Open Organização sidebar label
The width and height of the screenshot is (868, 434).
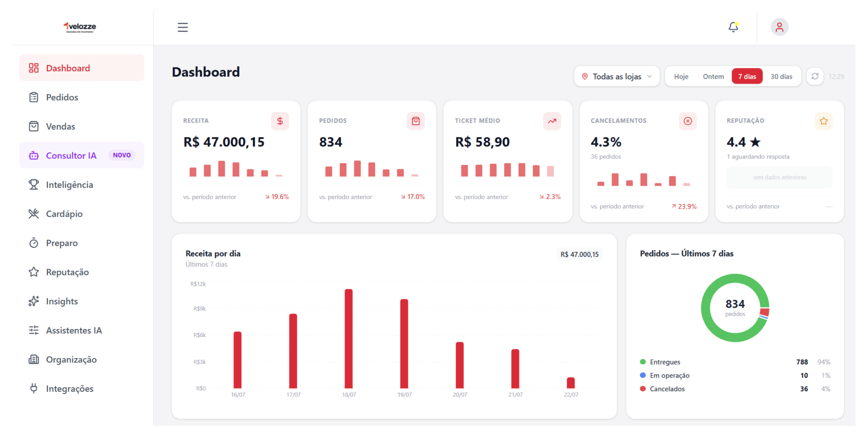point(71,359)
